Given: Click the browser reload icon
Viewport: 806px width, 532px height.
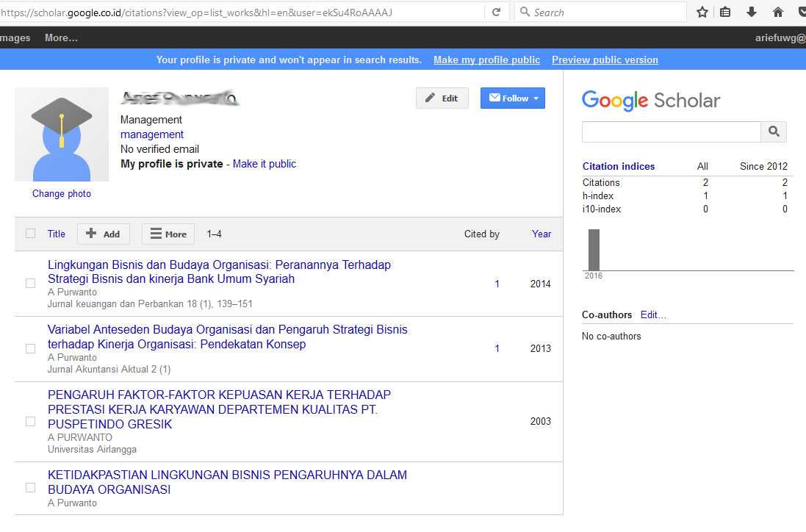Looking at the screenshot, I should click(x=496, y=12).
